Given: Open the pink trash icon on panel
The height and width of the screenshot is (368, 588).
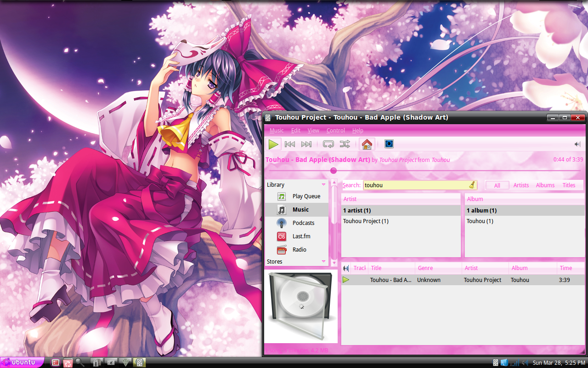Looking at the screenshot, I should [x=68, y=363].
